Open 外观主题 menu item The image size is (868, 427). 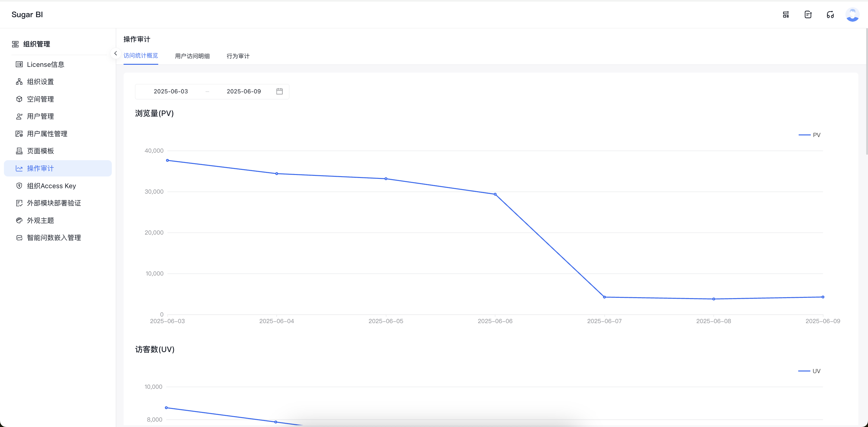pos(58,220)
